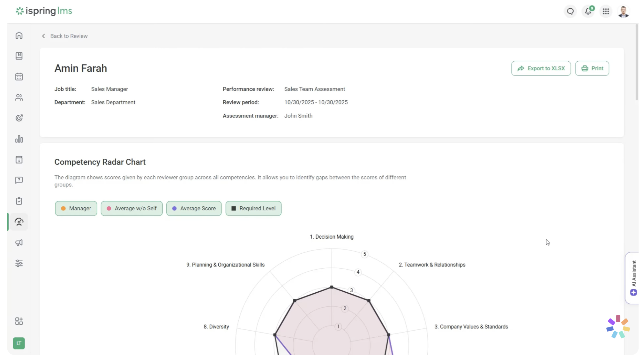Open the reports bar chart icon
Viewport: 644px width, 361px height.
click(x=19, y=139)
